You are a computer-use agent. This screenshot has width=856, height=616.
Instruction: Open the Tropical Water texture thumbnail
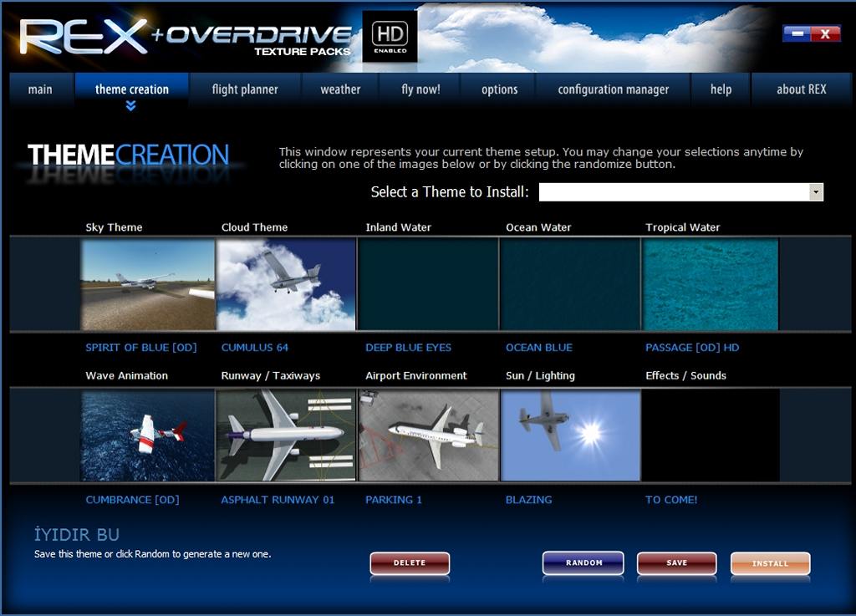coord(711,285)
